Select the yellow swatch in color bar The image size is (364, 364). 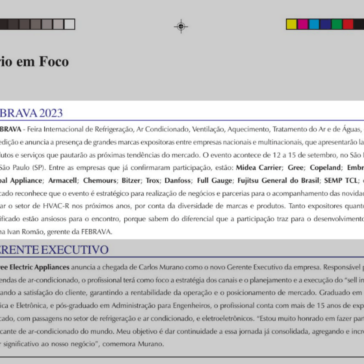292,24
